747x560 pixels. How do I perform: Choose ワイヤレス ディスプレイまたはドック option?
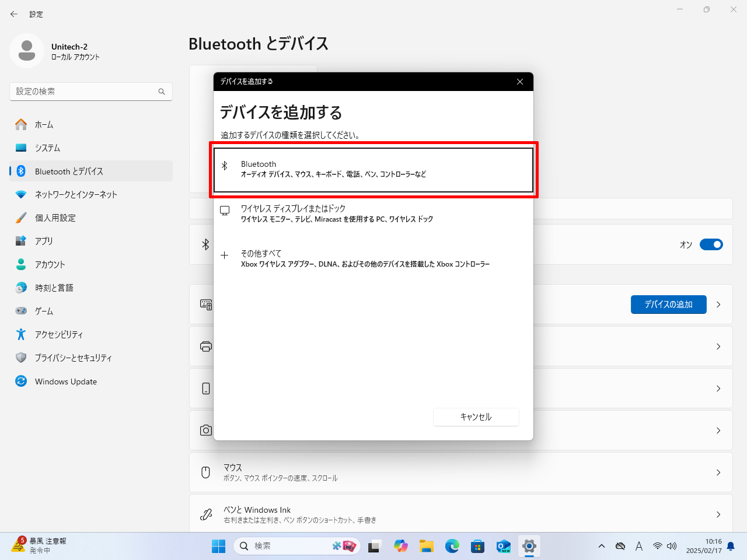[x=373, y=213]
